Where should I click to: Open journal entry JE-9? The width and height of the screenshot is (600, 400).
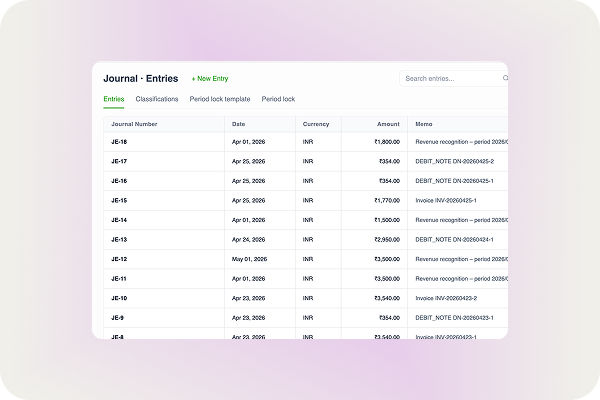(x=117, y=317)
